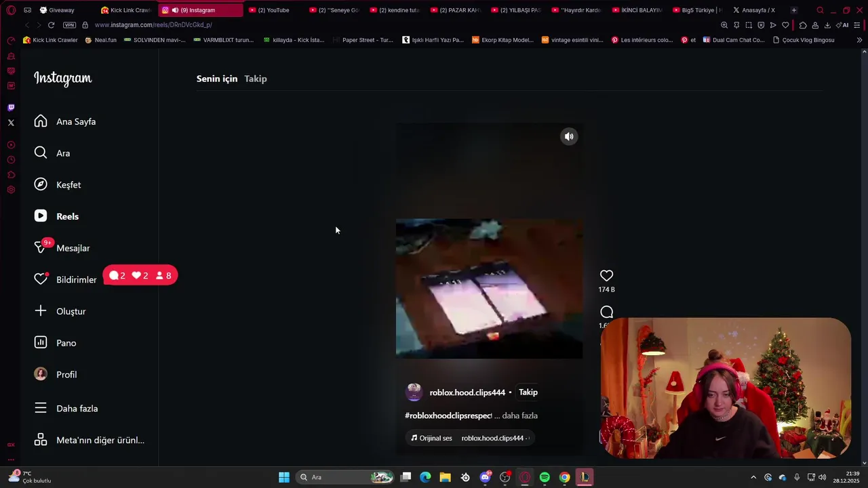Screen dimensions: 868x488
Task: Open Twitch in Opera sidebar
Action: coord(11,108)
